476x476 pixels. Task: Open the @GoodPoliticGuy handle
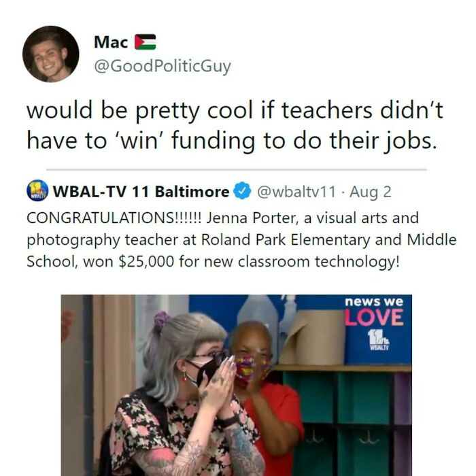163,66
